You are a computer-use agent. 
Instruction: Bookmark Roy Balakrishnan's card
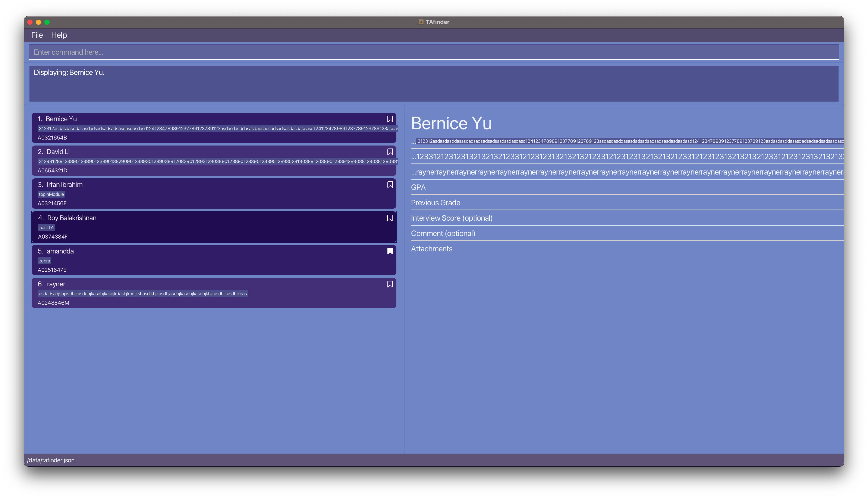point(390,218)
